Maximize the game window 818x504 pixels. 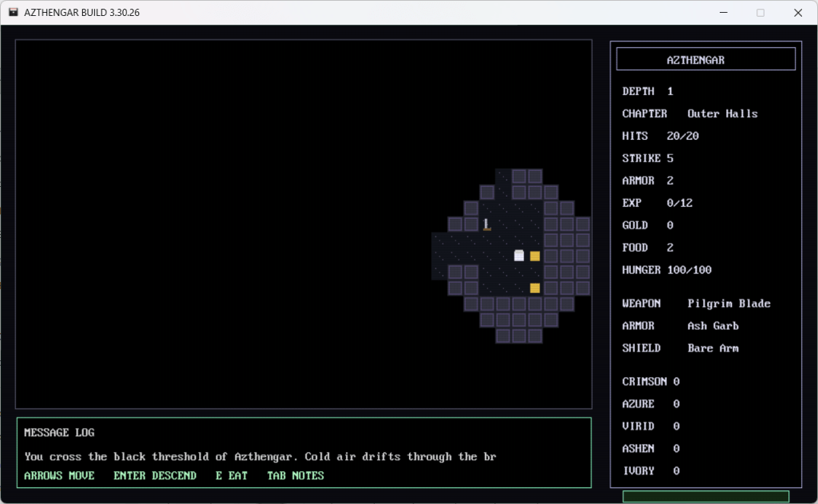tap(760, 13)
